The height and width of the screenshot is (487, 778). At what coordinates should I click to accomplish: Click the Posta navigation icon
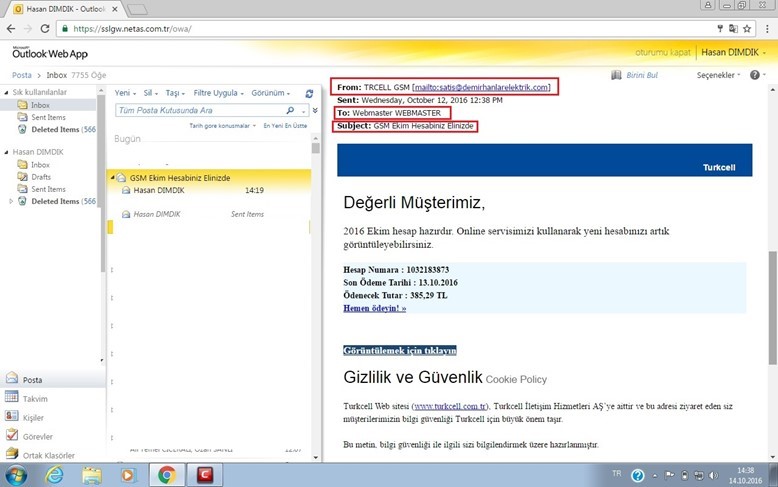pyautogui.click(x=12, y=378)
